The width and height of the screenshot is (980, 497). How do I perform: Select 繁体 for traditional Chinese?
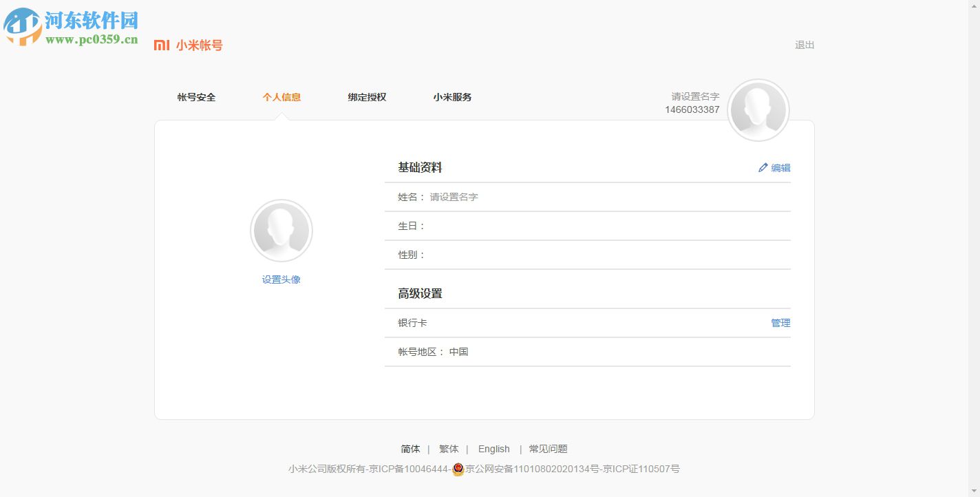(449, 448)
